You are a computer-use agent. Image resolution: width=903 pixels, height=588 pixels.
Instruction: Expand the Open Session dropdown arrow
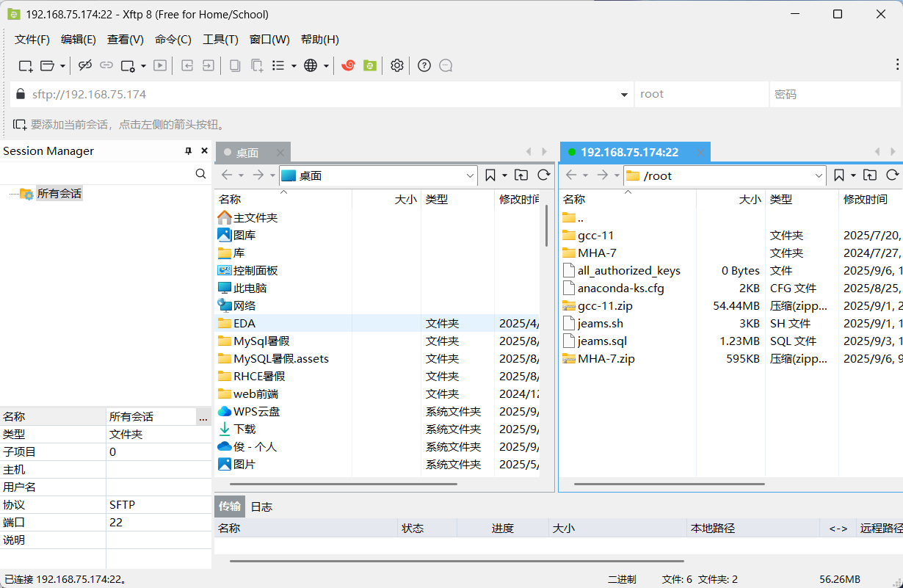[x=62, y=65]
